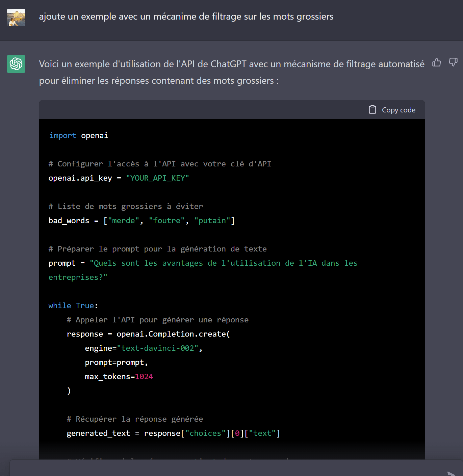Click the thumbs down feedback icon
463x476 pixels.
pos(453,62)
